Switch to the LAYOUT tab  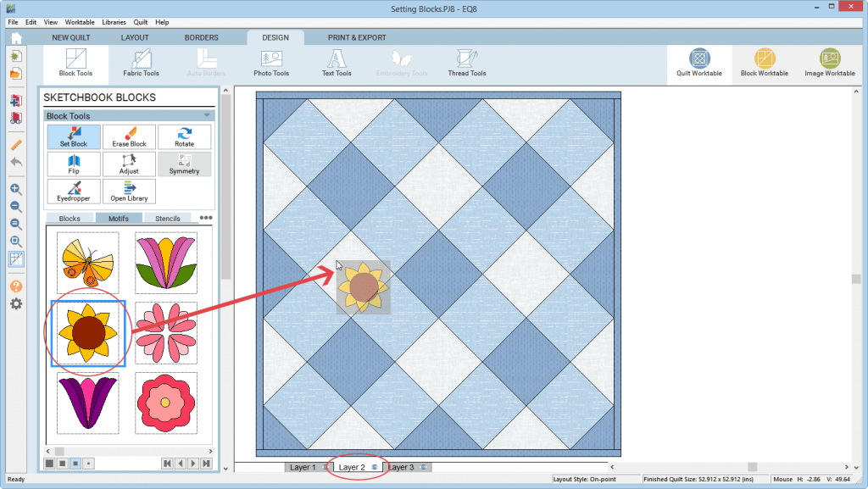click(x=135, y=37)
